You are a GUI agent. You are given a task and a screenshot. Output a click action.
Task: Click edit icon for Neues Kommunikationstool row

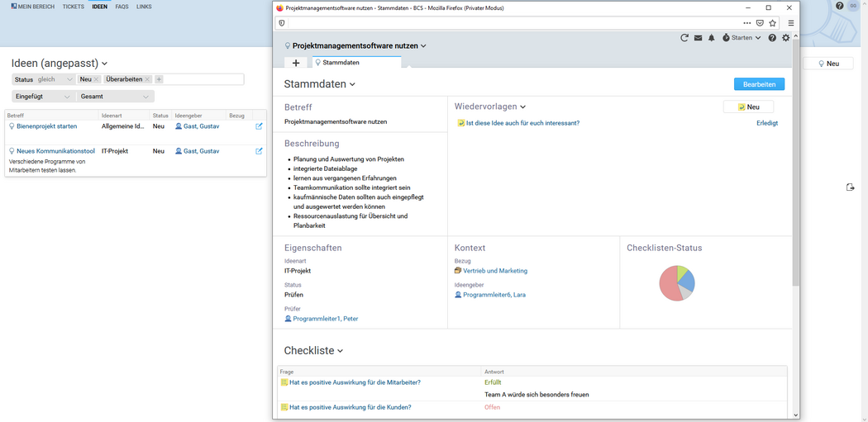pyautogui.click(x=259, y=151)
